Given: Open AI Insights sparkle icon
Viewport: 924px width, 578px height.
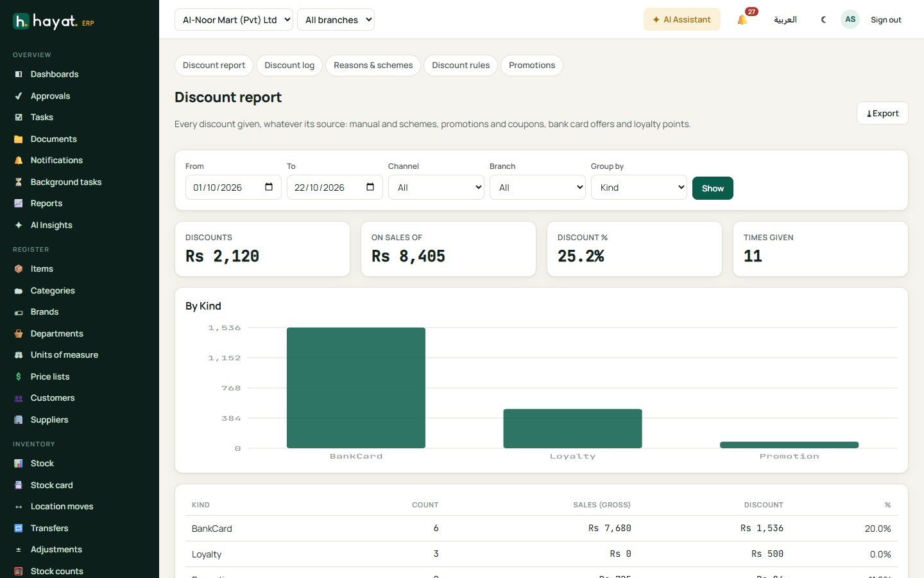Looking at the screenshot, I should pos(19,225).
